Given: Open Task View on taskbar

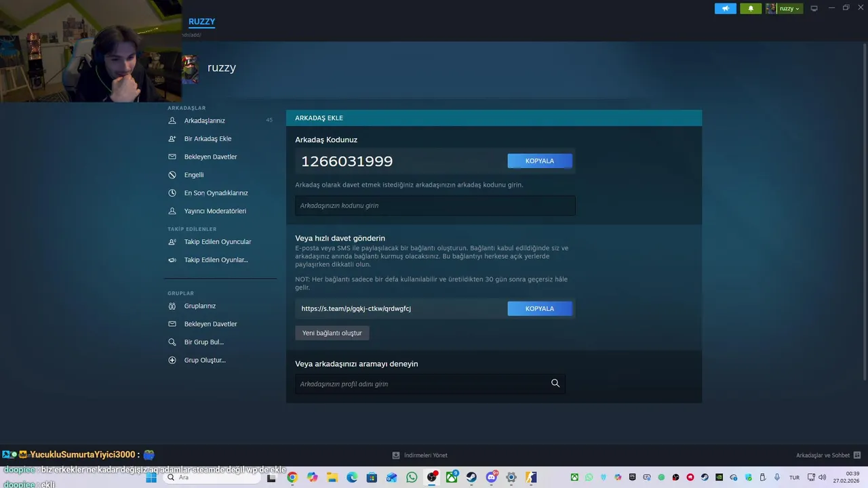Looking at the screenshot, I should [271, 478].
